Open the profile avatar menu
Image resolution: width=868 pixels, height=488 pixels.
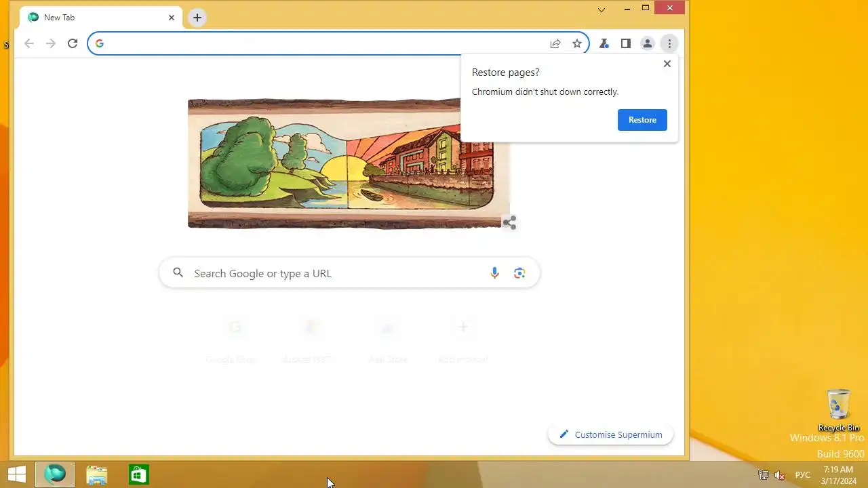point(648,43)
